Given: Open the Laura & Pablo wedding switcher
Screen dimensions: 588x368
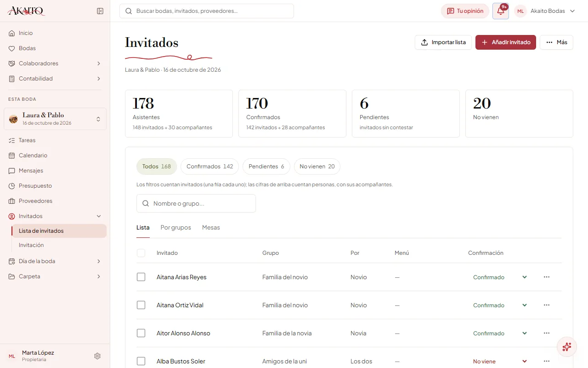Looking at the screenshot, I should (x=55, y=119).
